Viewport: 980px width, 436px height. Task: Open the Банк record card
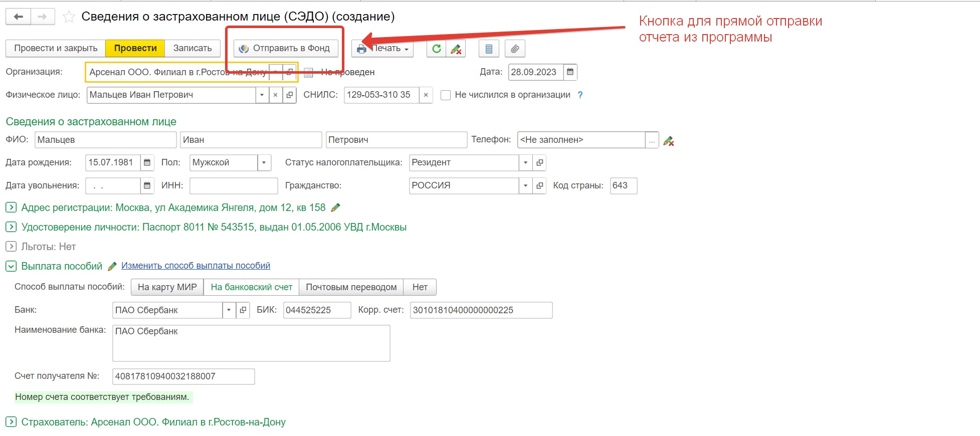coord(243,310)
